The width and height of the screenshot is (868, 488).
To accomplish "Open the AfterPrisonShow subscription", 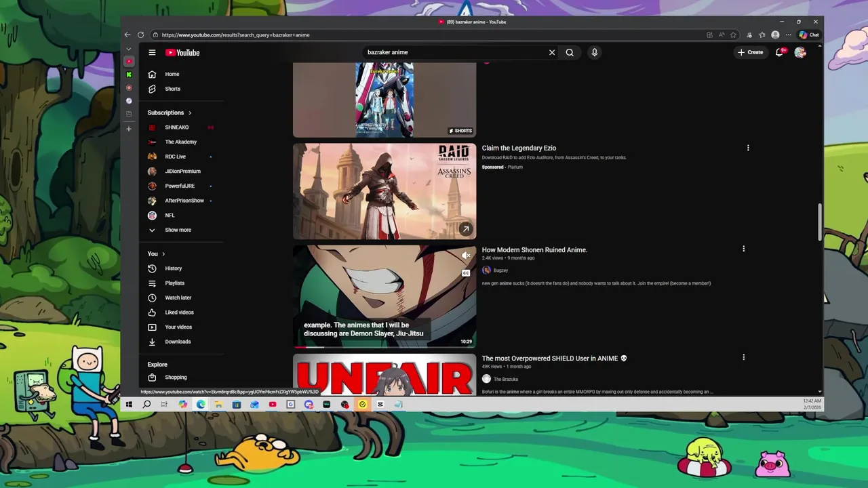I will pyautogui.click(x=182, y=201).
